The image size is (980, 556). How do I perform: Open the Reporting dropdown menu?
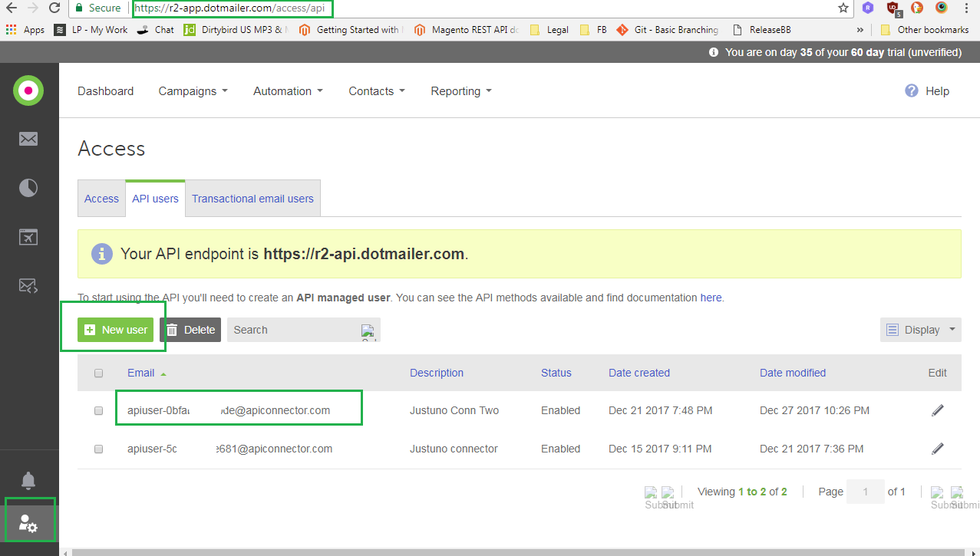point(460,90)
